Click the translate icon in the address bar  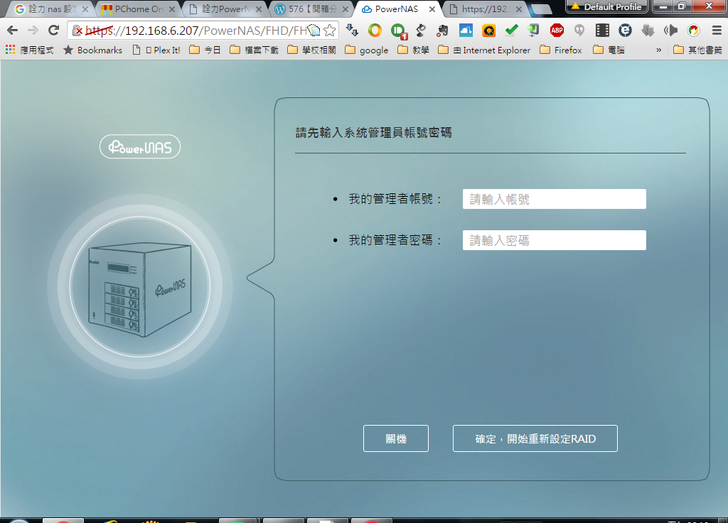(x=314, y=31)
